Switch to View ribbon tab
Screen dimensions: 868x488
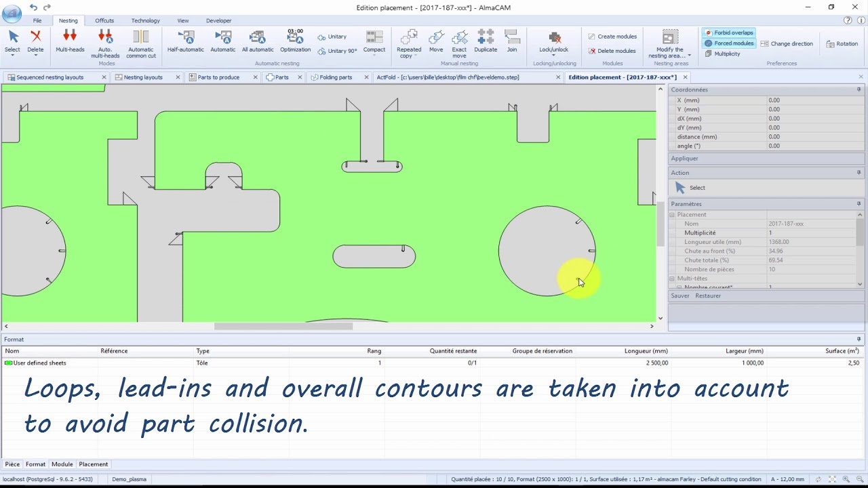[x=183, y=21]
